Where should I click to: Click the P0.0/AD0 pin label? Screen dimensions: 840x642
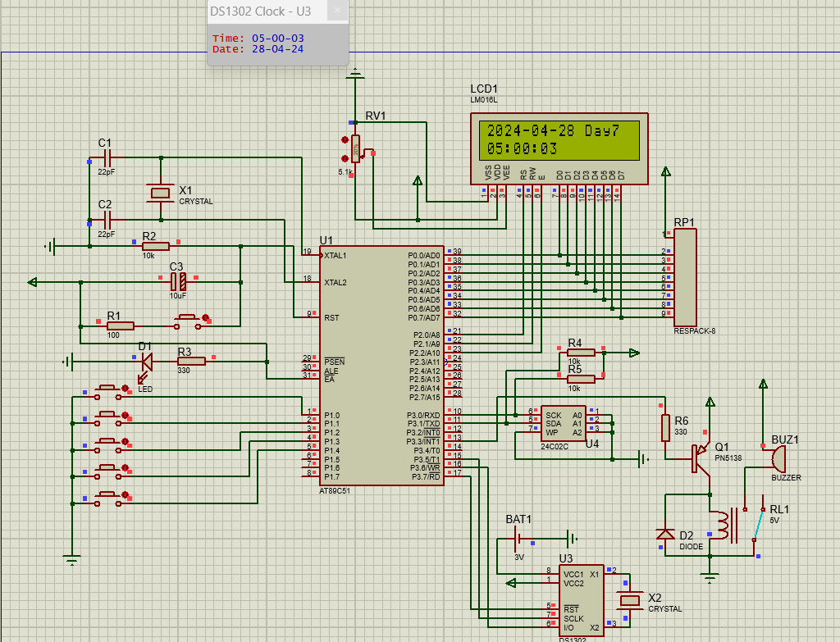point(424,256)
